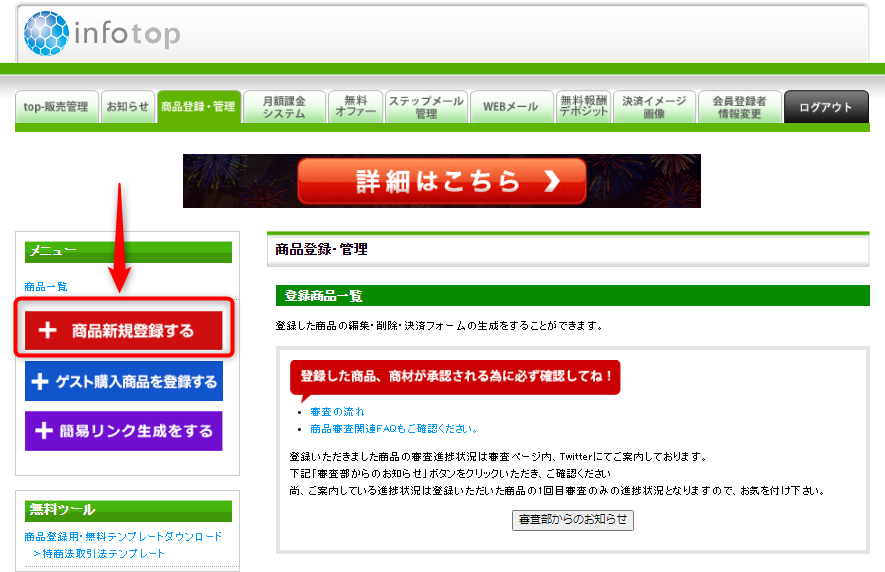Open the お知らせ tab
Image resolution: width=885 pixels, height=572 pixels.
coord(128,107)
